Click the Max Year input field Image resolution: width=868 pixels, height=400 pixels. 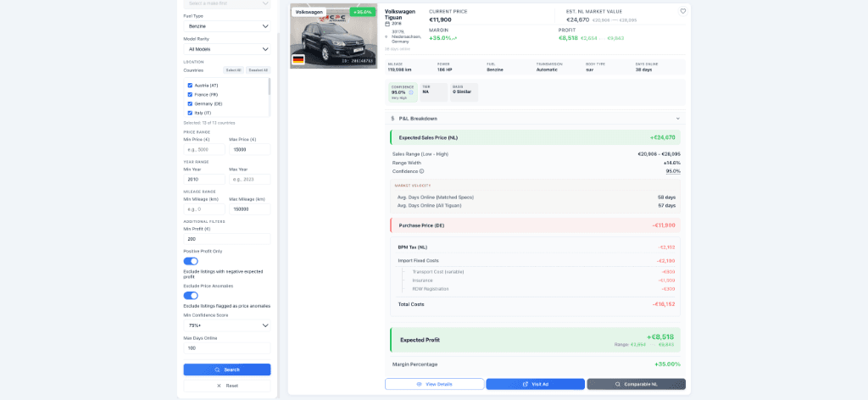click(250, 180)
